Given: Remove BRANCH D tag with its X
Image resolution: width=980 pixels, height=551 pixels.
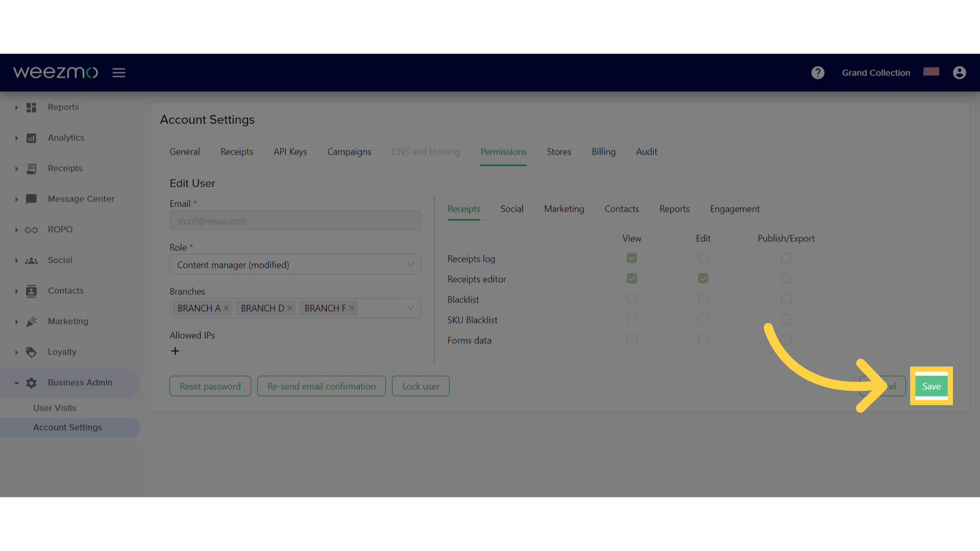Looking at the screenshot, I should click(290, 308).
